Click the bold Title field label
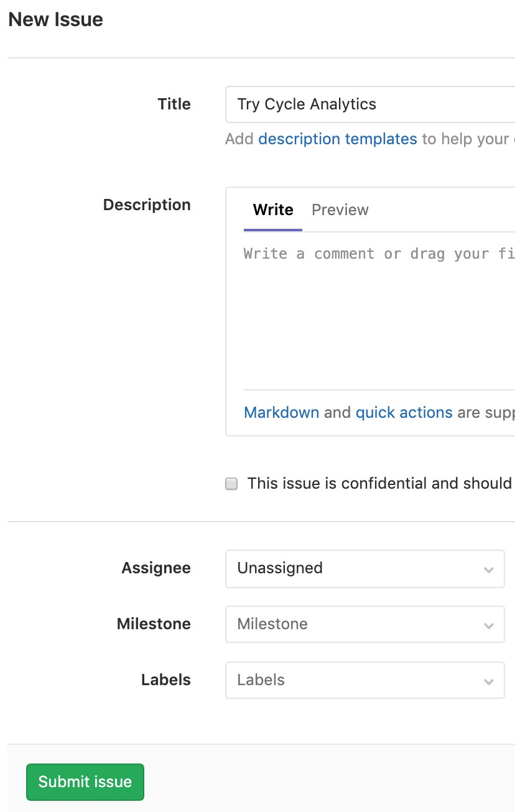Screen dimensions: 515x812 [174, 104]
